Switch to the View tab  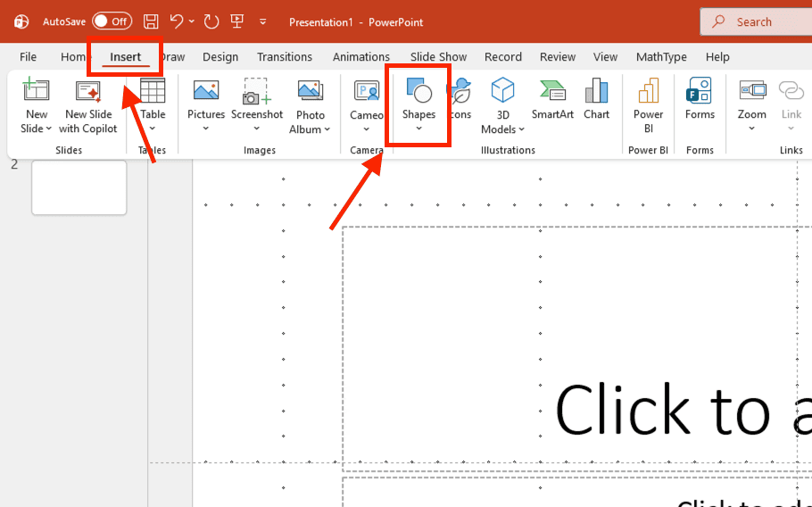[605, 57]
